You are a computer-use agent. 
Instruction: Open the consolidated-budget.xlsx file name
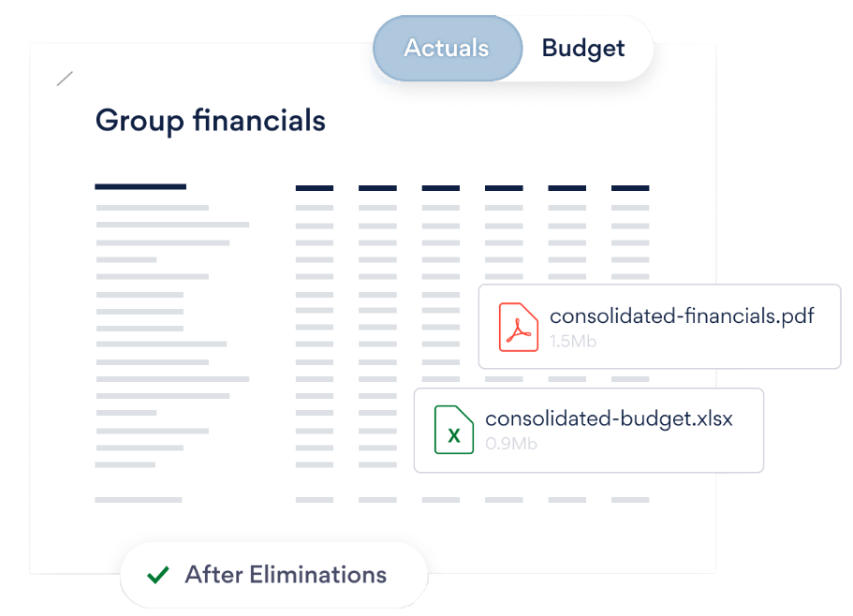(609, 418)
